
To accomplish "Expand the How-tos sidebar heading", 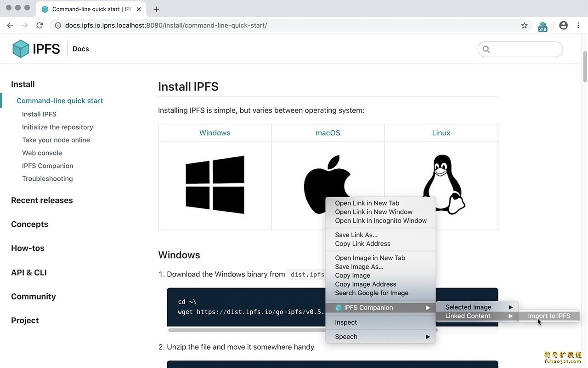I will [28, 248].
